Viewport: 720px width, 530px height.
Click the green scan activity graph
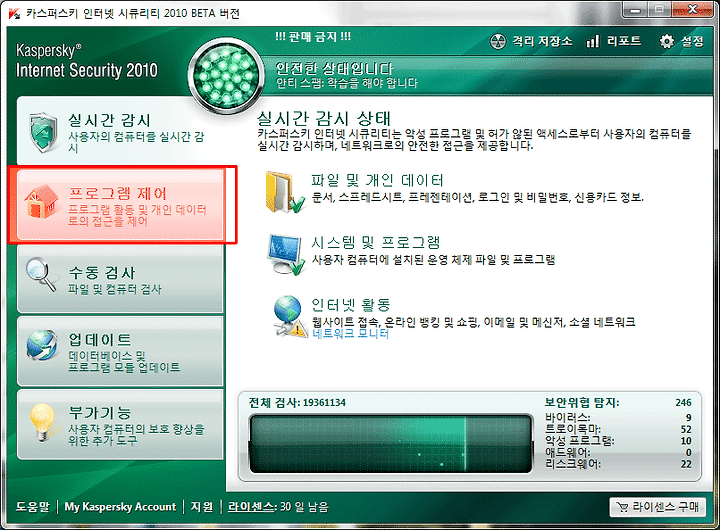pyautogui.click(x=391, y=444)
